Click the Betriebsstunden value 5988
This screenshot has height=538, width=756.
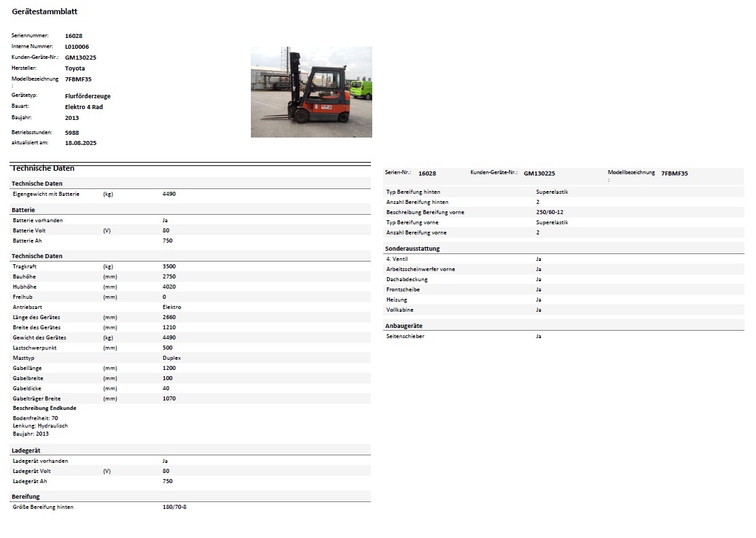point(72,133)
